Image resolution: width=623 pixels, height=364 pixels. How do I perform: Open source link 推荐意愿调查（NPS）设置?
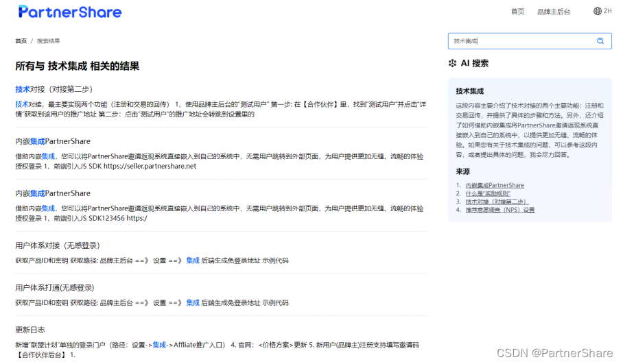pyautogui.click(x=499, y=210)
